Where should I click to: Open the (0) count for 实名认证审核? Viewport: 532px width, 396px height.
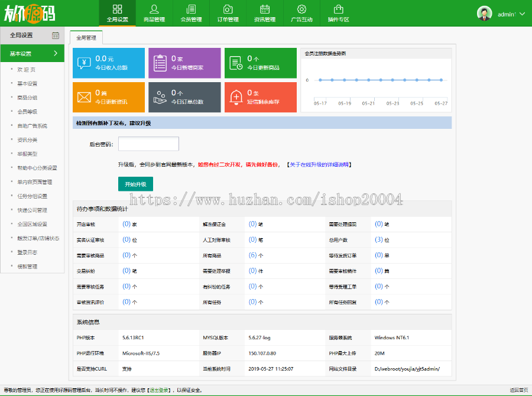126,239
